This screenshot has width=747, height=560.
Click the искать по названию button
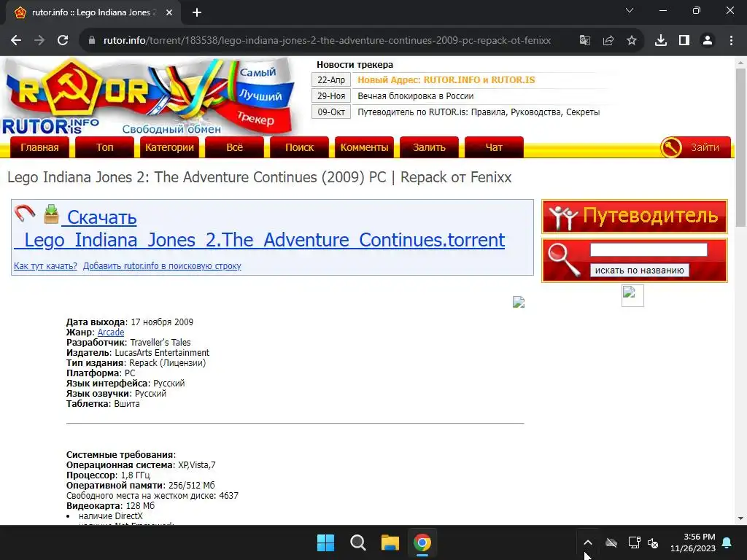[639, 270]
